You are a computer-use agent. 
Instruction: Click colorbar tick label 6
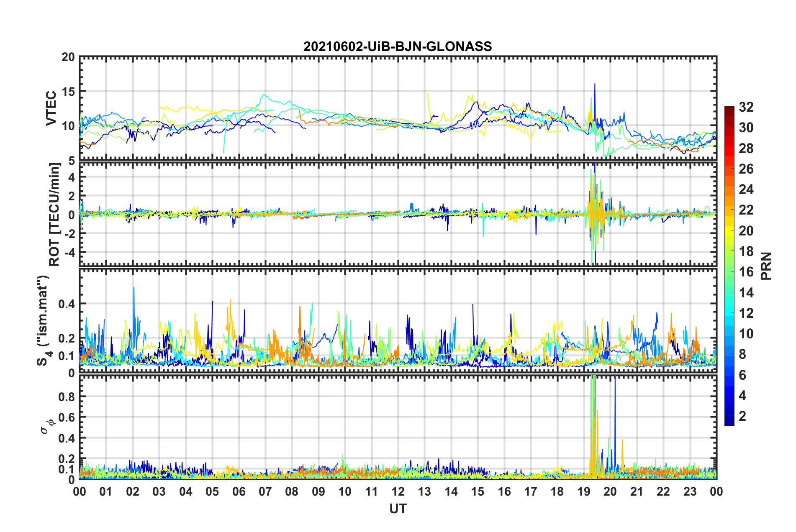(742, 375)
